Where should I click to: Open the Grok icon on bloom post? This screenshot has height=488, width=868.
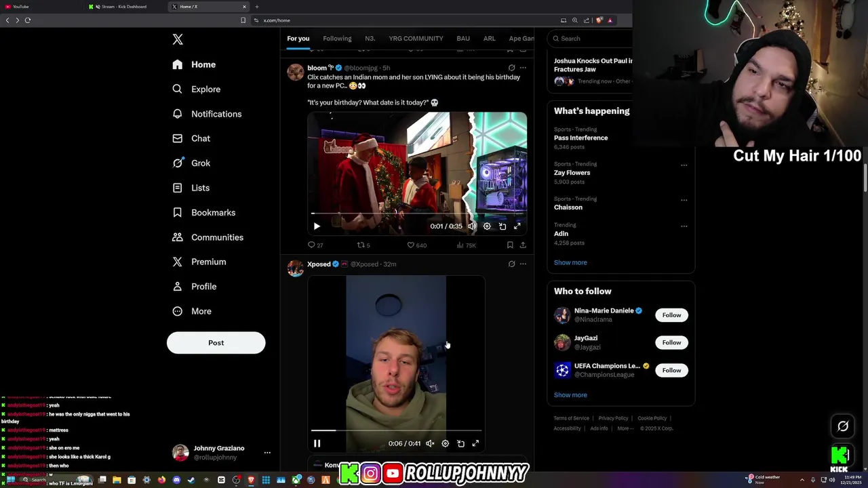coord(511,68)
